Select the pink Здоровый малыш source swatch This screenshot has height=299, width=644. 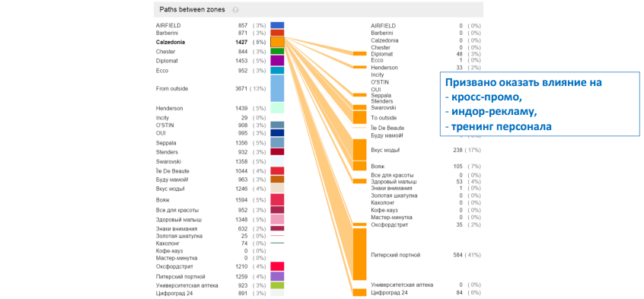tap(277, 219)
